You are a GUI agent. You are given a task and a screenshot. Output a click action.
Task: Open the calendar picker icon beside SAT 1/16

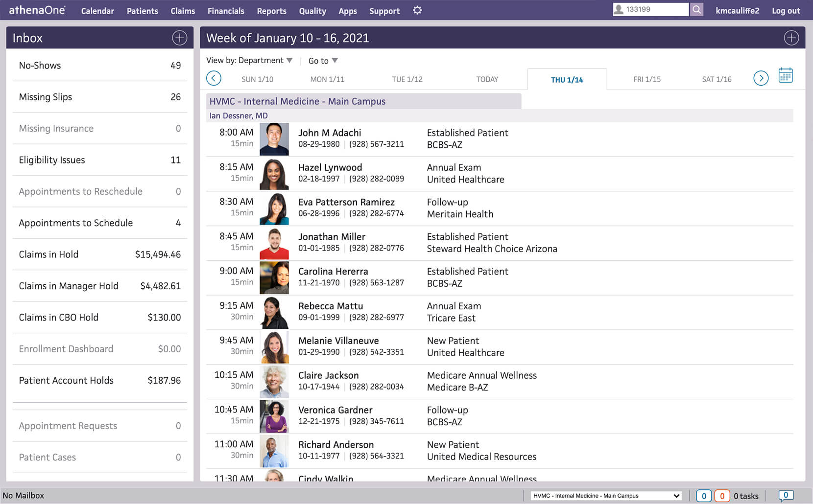point(786,75)
